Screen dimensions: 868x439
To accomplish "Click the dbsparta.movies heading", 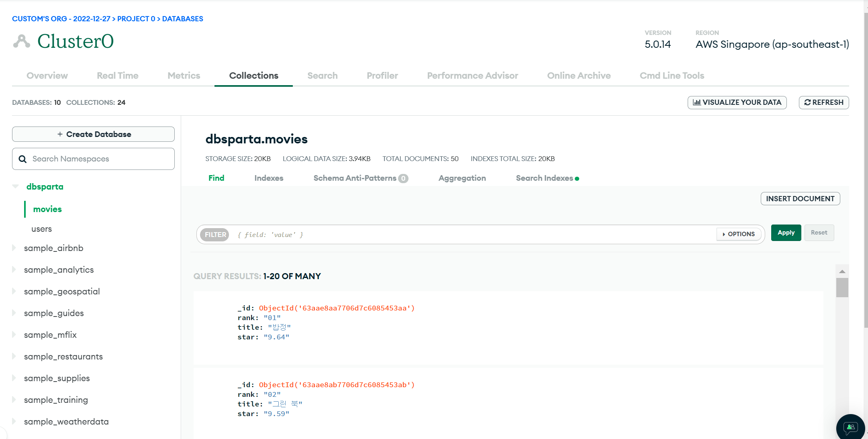I will point(256,139).
